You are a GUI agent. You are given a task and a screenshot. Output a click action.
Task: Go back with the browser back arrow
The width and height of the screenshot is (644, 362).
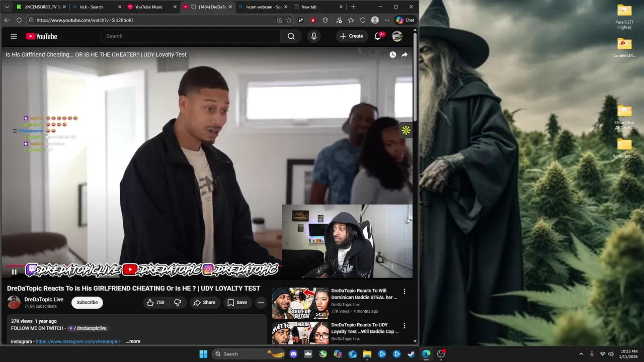7,20
